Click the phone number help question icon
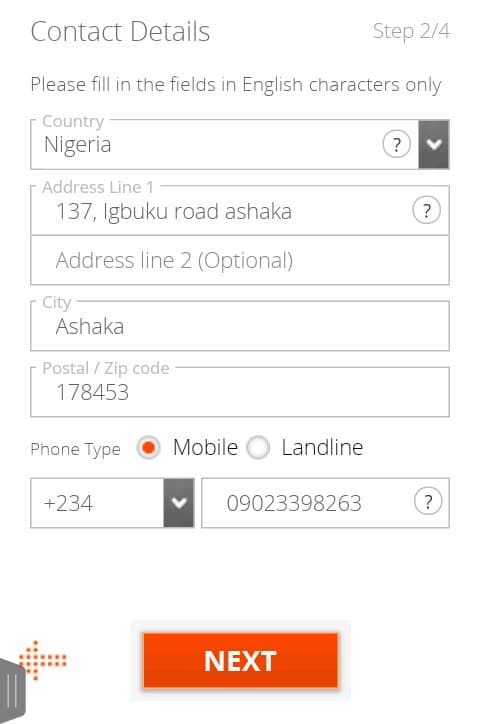Screen dimensions: 480x724 tap(428, 502)
